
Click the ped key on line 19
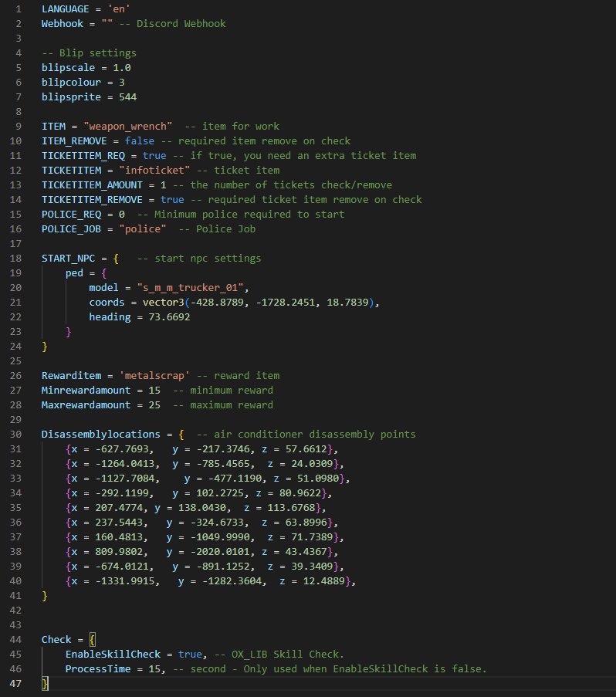74,273
